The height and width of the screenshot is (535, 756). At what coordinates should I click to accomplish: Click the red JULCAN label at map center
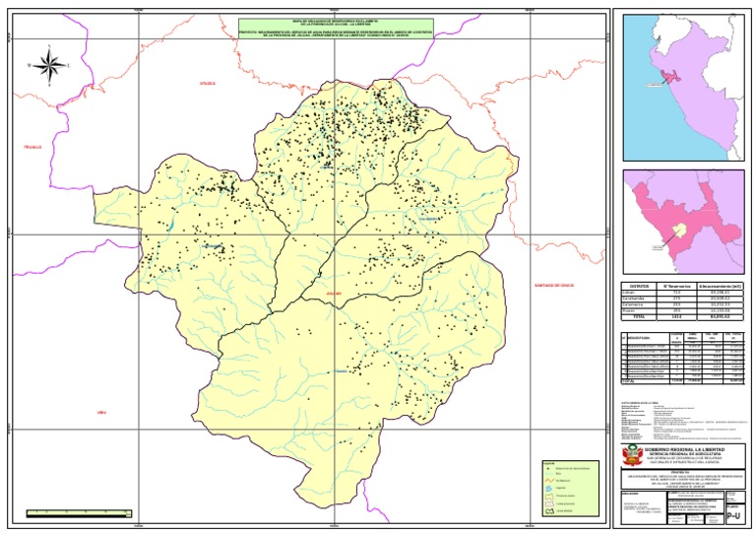click(334, 294)
